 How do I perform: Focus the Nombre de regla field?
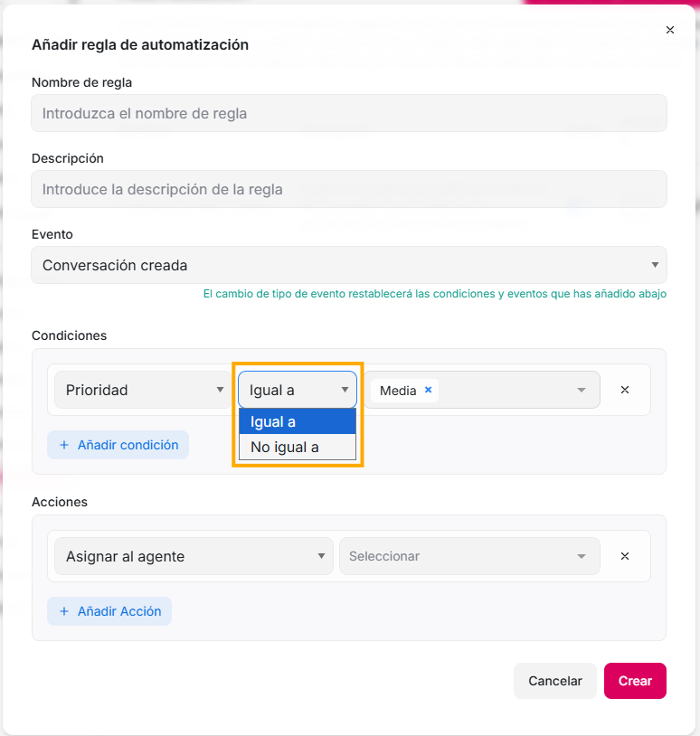(x=349, y=114)
